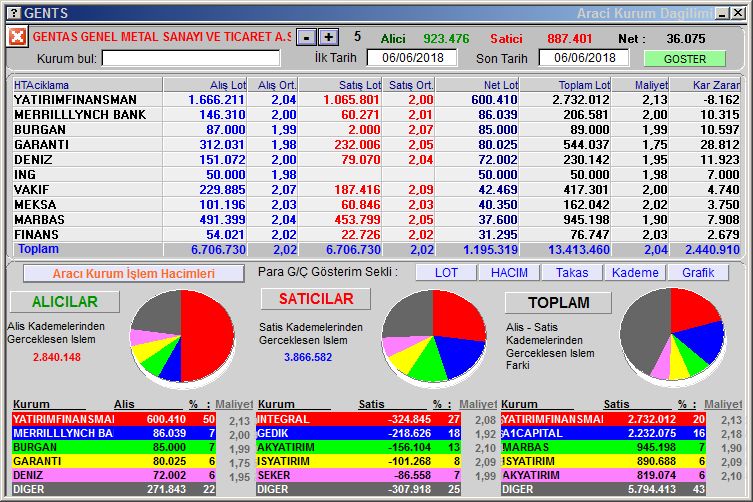The width and height of the screenshot is (753, 502).
Task: Click green MARBAS total row
Action: click(603, 447)
